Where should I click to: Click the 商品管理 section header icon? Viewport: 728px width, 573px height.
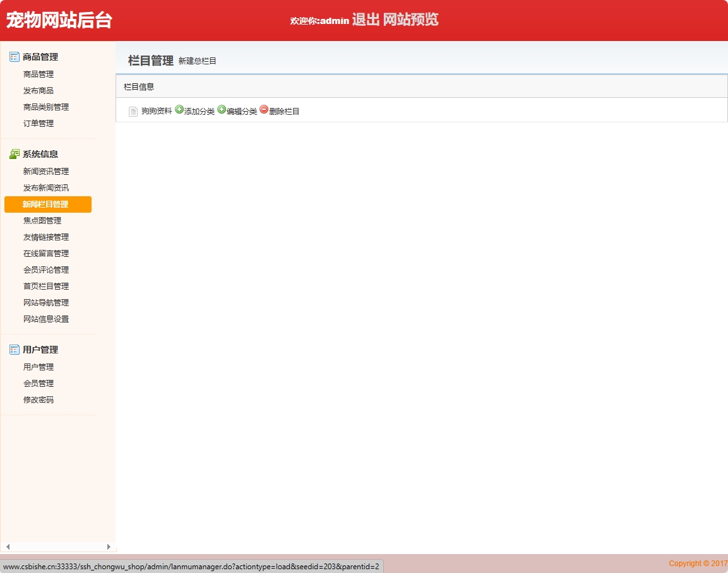(x=15, y=57)
